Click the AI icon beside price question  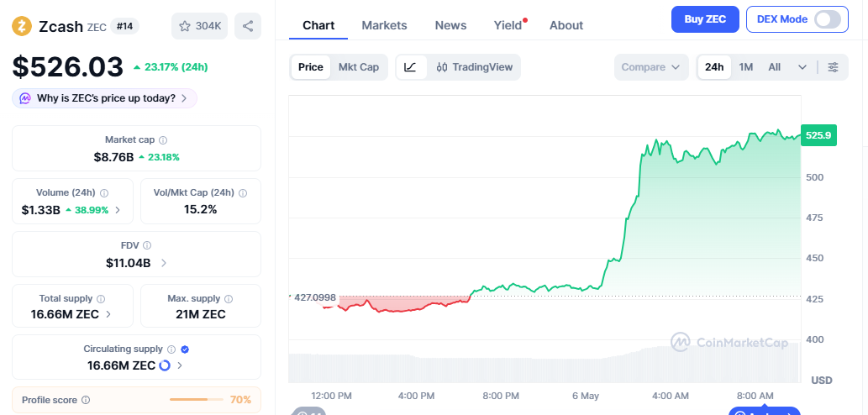click(x=25, y=98)
